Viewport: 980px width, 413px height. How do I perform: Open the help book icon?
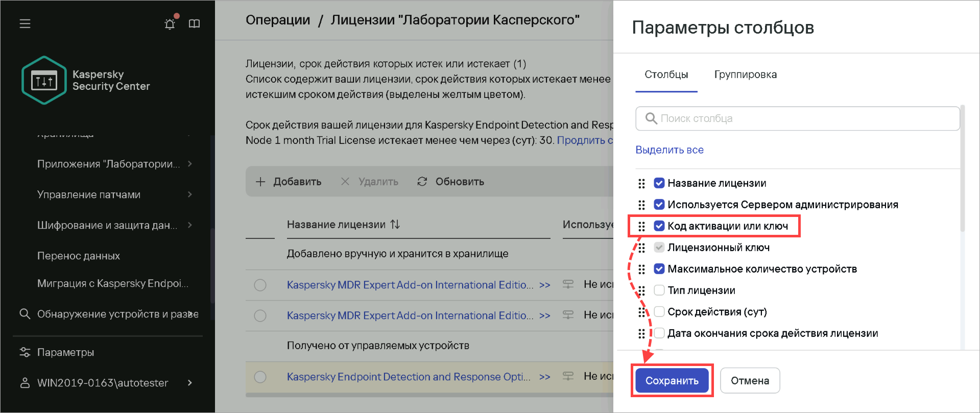194,23
